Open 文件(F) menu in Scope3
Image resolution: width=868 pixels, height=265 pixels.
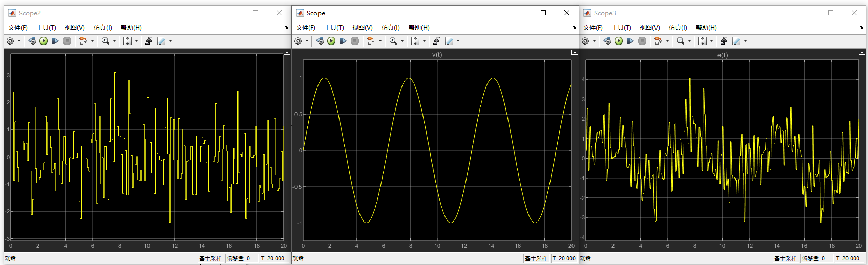pyautogui.click(x=592, y=28)
